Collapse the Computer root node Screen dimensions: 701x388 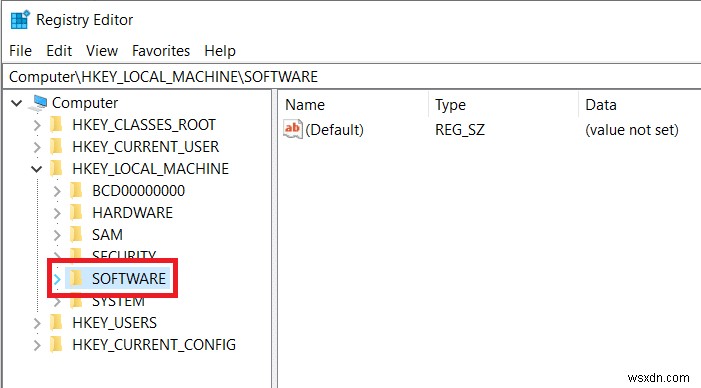coord(17,103)
